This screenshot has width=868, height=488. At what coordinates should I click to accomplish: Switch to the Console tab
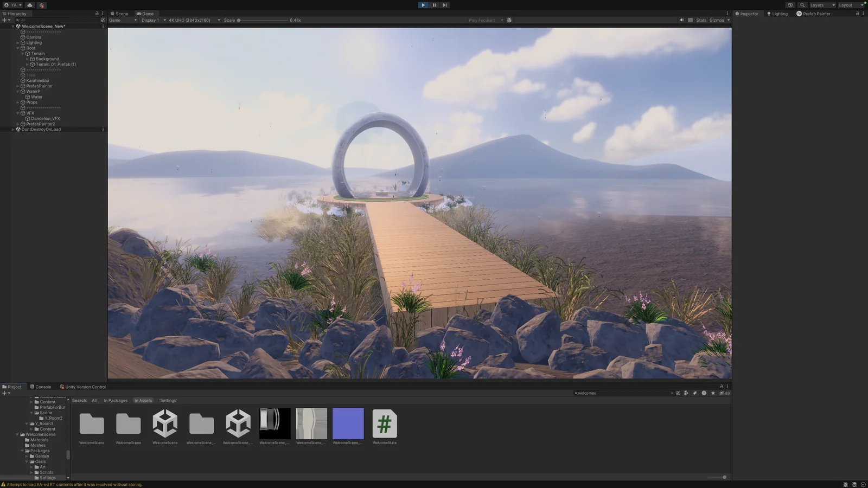[x=41, y=387]
